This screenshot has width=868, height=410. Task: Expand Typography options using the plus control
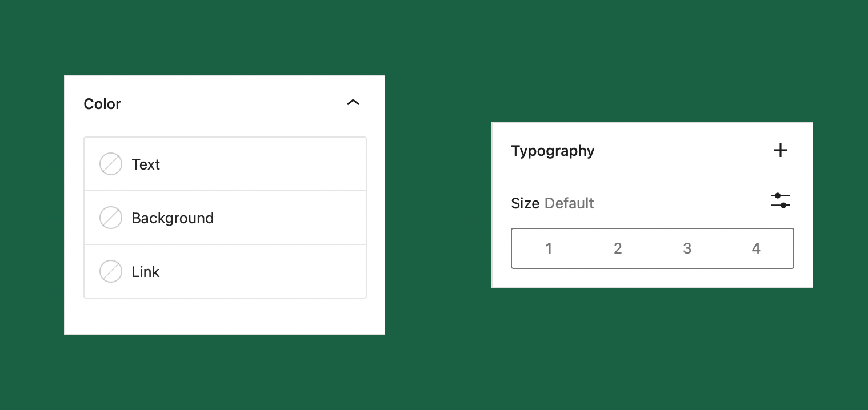[x=780, y=150]
